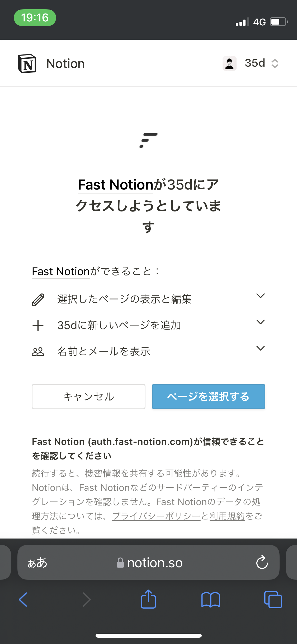
Task: Click the キャンセル button
Action: click(x=88, y=397)
